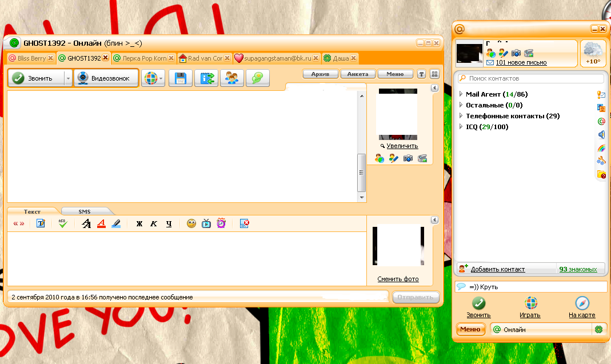Click the Видеозвонок button

click(x=106, y=78)
